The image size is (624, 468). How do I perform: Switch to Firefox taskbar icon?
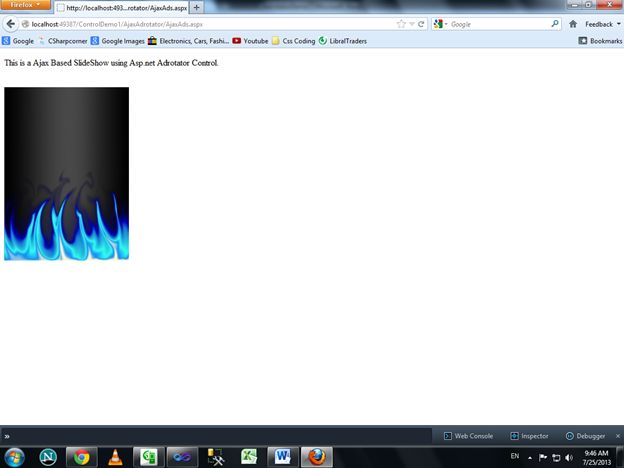317,457
